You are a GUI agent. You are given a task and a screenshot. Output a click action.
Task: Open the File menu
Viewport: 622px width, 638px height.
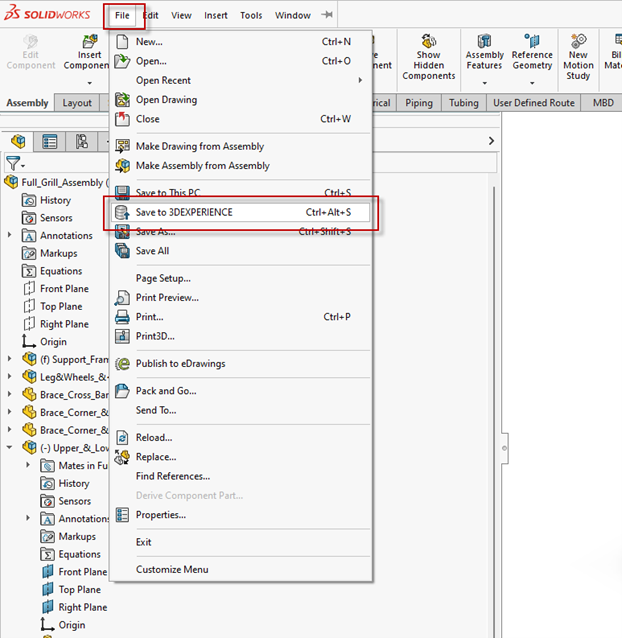click(122, 15)
